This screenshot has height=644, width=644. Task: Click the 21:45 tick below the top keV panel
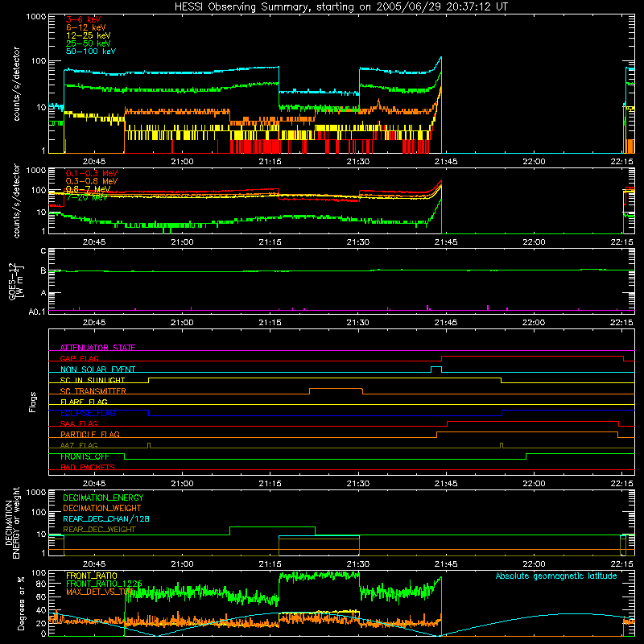click(446, 162)
